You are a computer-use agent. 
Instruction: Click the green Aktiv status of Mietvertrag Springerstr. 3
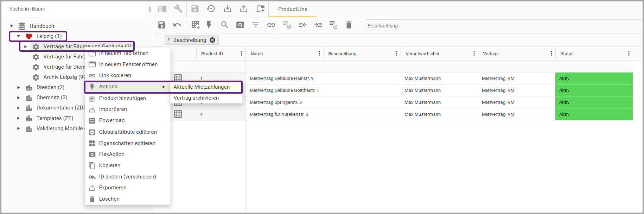click(594, 102)
